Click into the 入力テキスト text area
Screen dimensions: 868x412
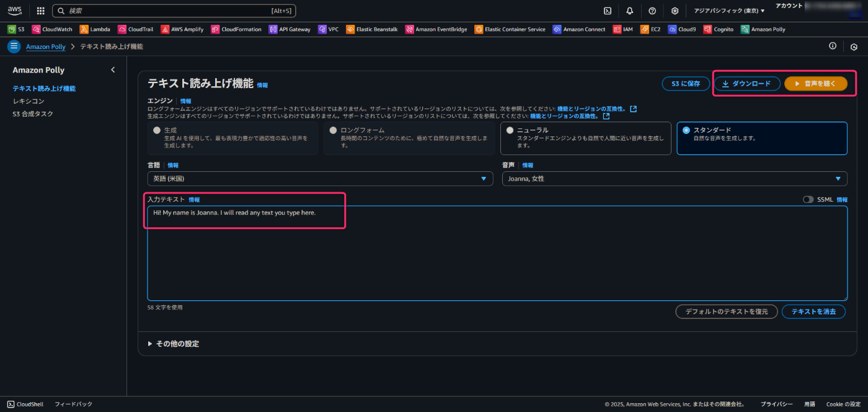[497, 253]
